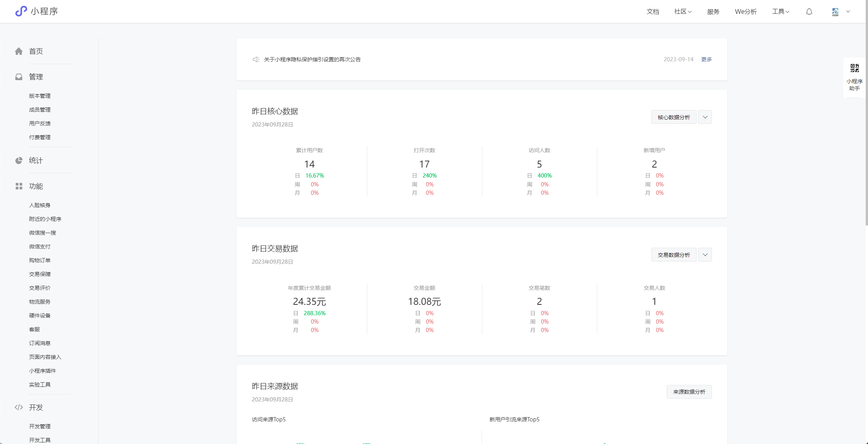The image size is (868, 444).
Task: Open the 小程序助手 QR code icon
Action: pos(855,69)
